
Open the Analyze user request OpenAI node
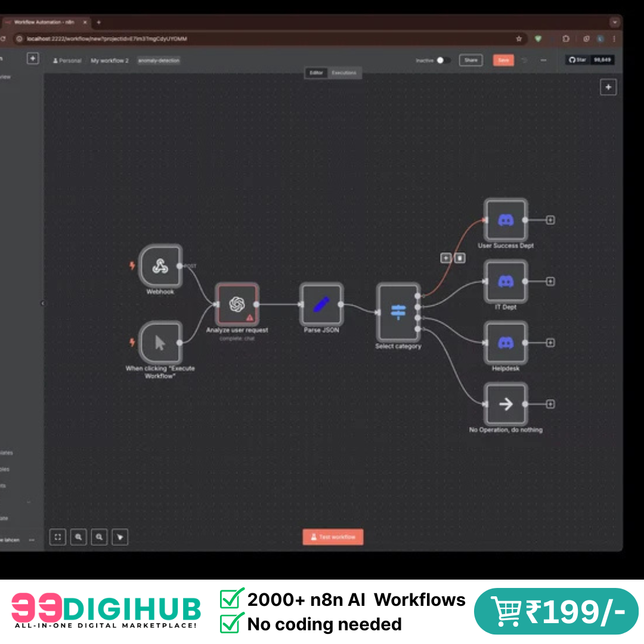(237, 305)
